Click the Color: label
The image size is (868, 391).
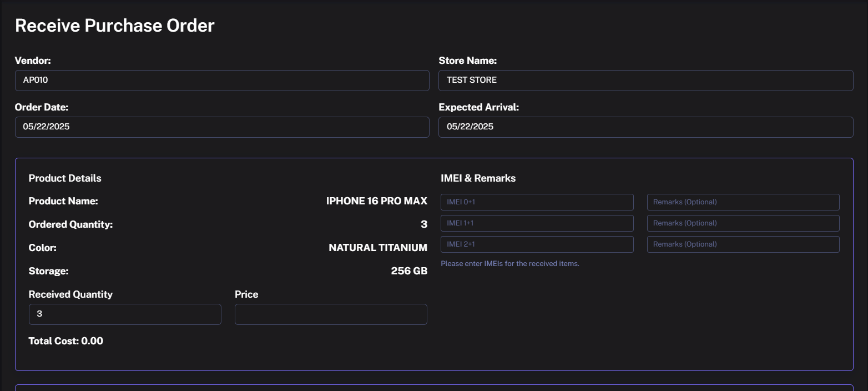[x=43, y=248]
